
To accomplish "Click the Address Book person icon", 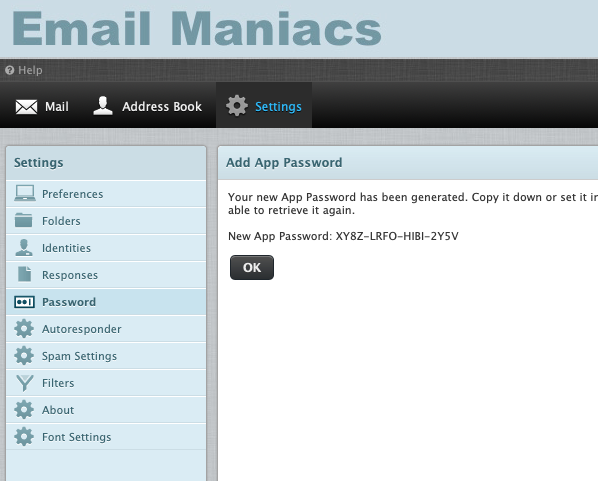I will 103,106.
